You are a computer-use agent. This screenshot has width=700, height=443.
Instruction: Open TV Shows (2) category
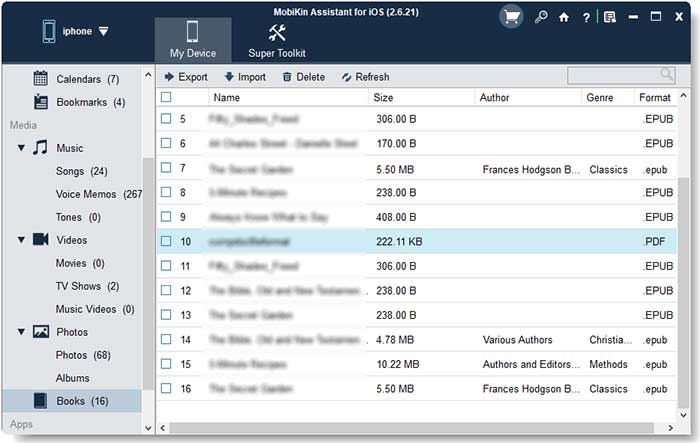pos(88,286)
